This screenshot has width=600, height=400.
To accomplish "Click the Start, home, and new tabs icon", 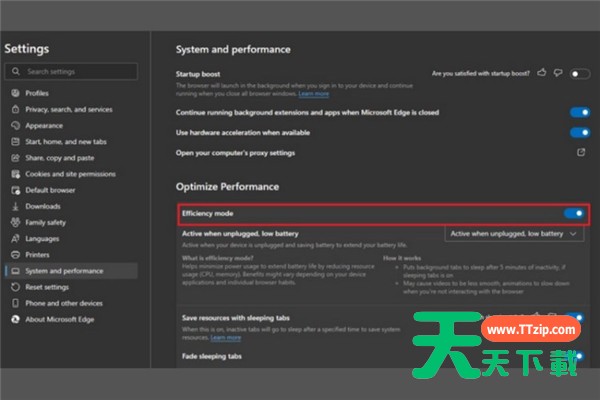I will tap(15, 142).
